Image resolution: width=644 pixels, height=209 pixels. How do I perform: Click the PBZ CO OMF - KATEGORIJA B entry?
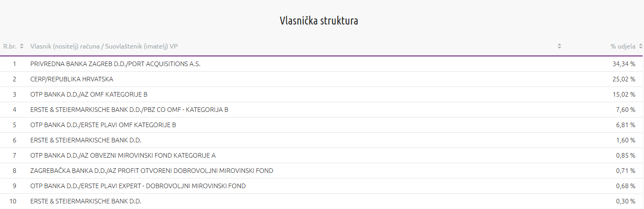(129, 110)
